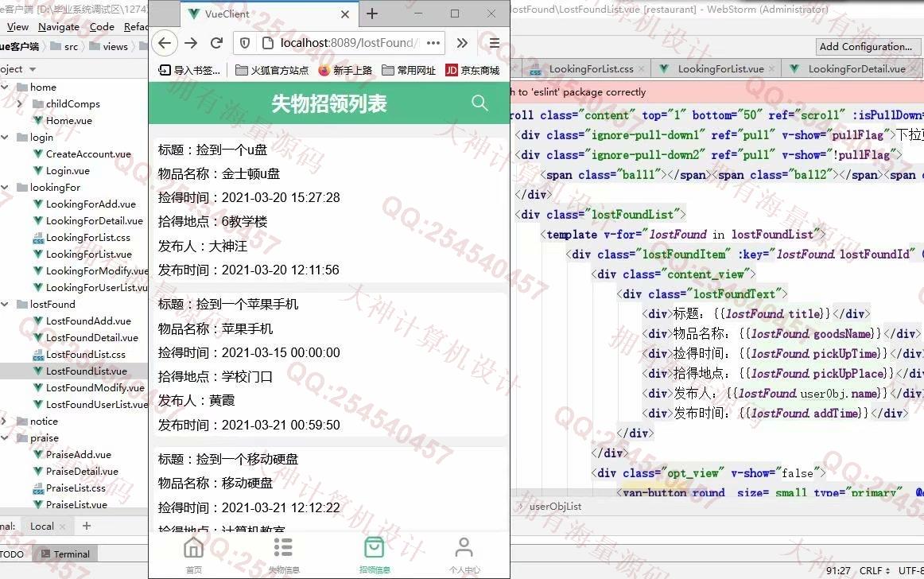Open LostFoundList.css file

click(x=85, y=355)
